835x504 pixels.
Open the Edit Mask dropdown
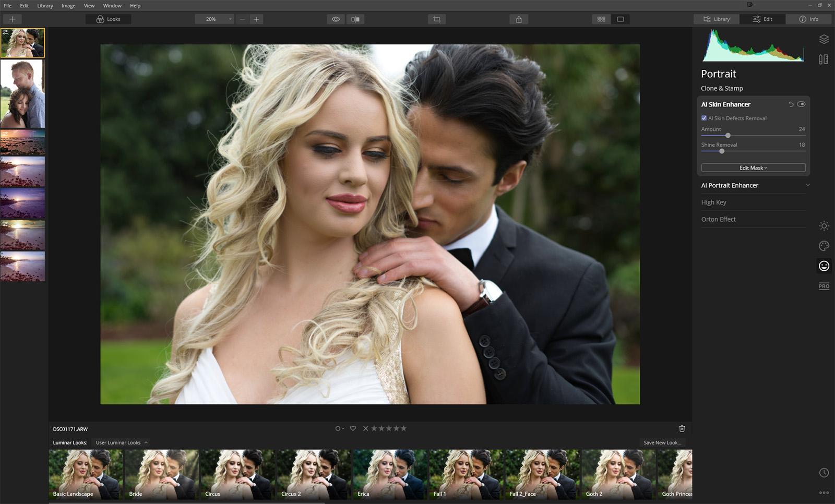tap(753, 168)
